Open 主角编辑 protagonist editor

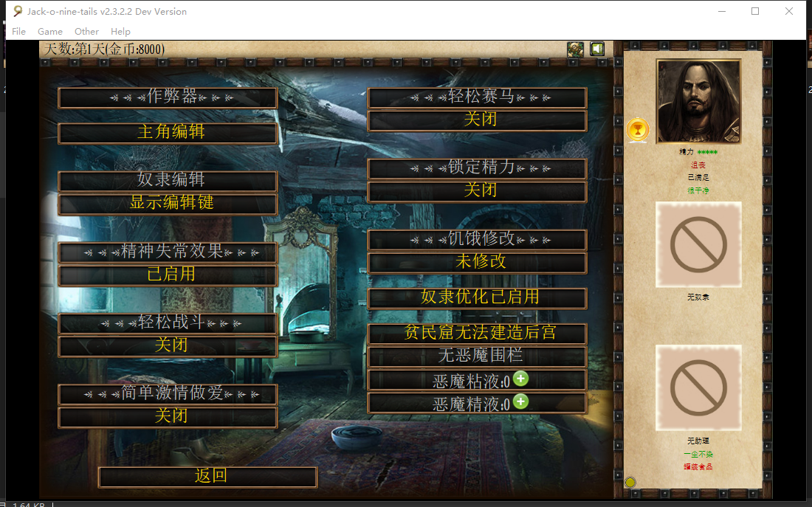tap(168, 133)
